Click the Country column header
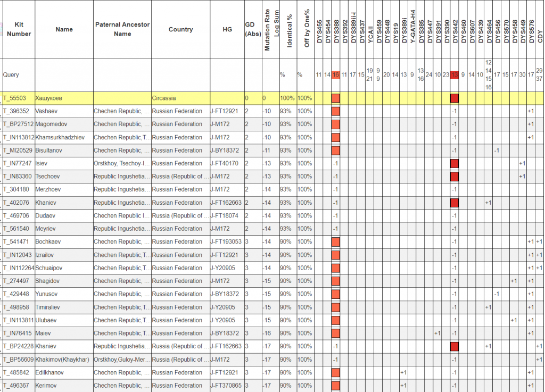 tap(180, 29)
